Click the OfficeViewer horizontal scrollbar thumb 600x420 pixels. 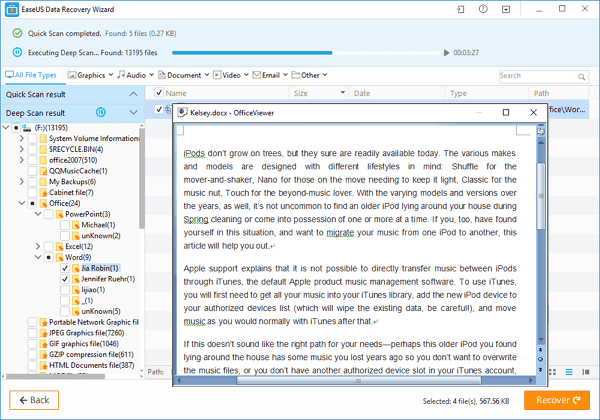point(359,381)
